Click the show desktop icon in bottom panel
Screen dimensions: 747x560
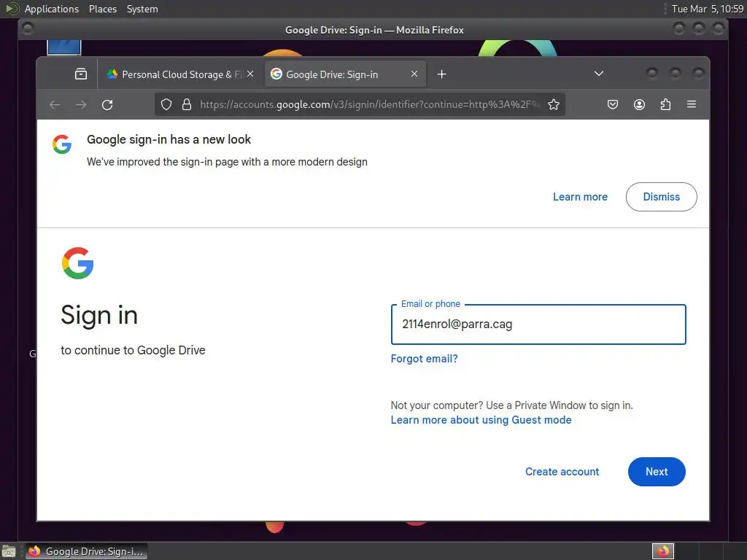tap(9, 551)
